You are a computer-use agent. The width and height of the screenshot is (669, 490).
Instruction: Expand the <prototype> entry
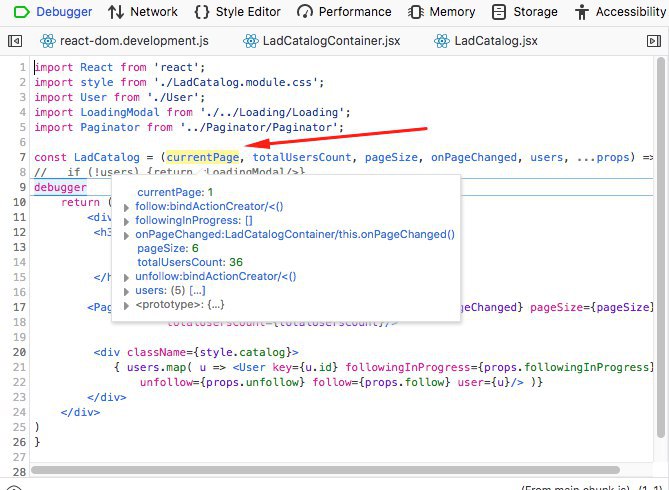pos(126,306)
